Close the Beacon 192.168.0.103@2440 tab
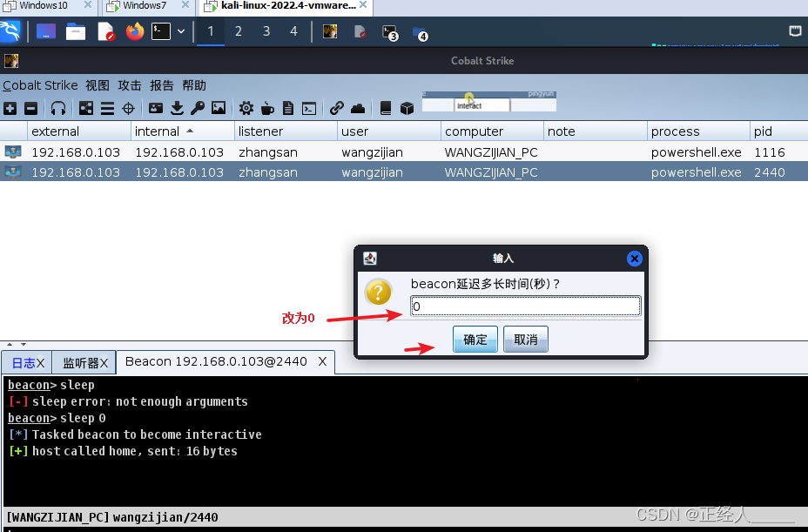 (x=322, y=361)
